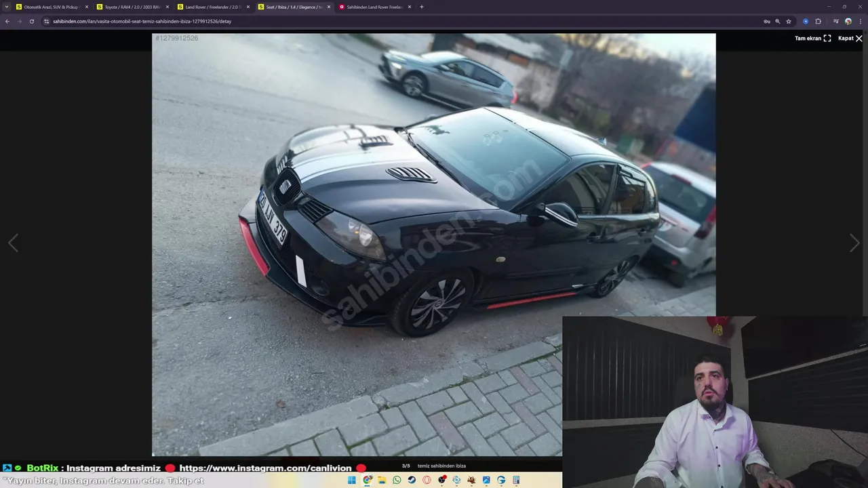The width and height of the screenshot is (868, 488).
Task: Click the 3/5 photo counter
Action: pos(406,466)
